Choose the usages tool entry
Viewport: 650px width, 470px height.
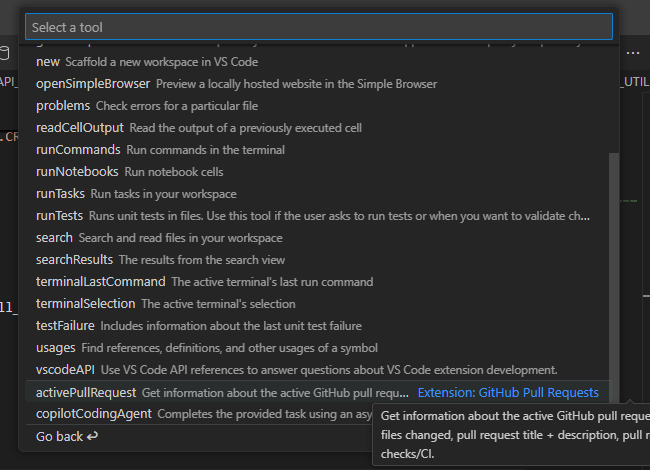(56, 347)
